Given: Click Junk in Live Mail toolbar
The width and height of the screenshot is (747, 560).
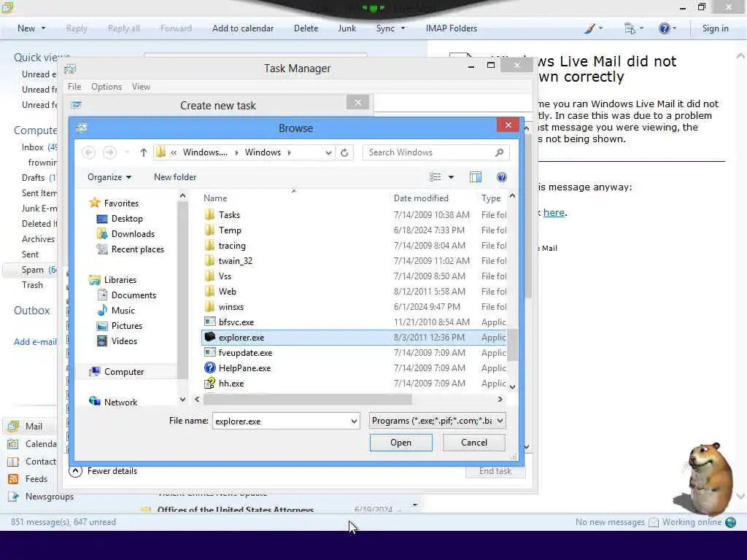Looking at the screenshot, I should [347, 28].
